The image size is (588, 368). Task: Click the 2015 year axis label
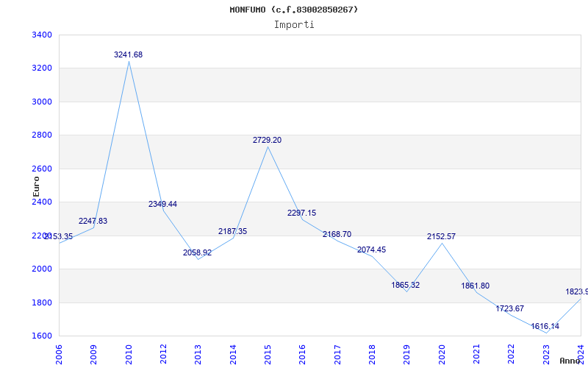point(268,354)
